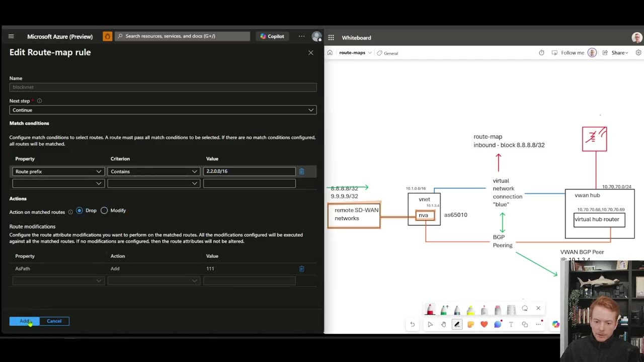This screenshot has height=362, width=644.
Task: Show the Next step info tooltip icon
Action: 39,101
